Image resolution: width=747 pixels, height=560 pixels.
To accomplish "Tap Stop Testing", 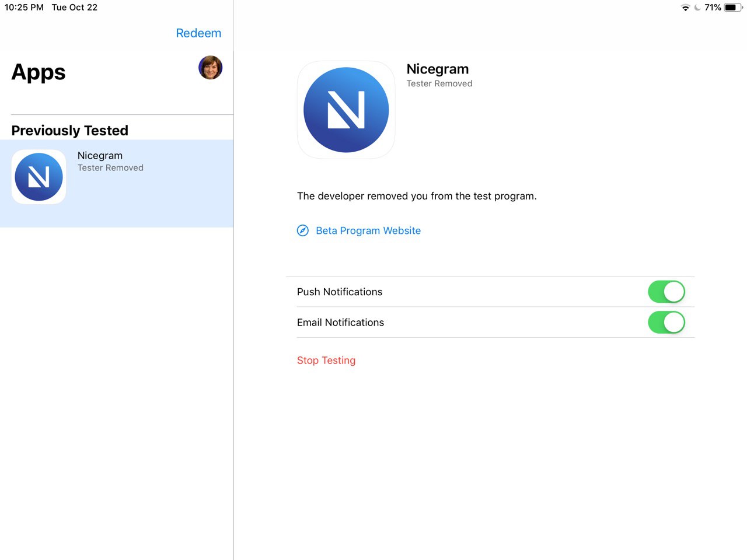I will click(x=326, y=360).
